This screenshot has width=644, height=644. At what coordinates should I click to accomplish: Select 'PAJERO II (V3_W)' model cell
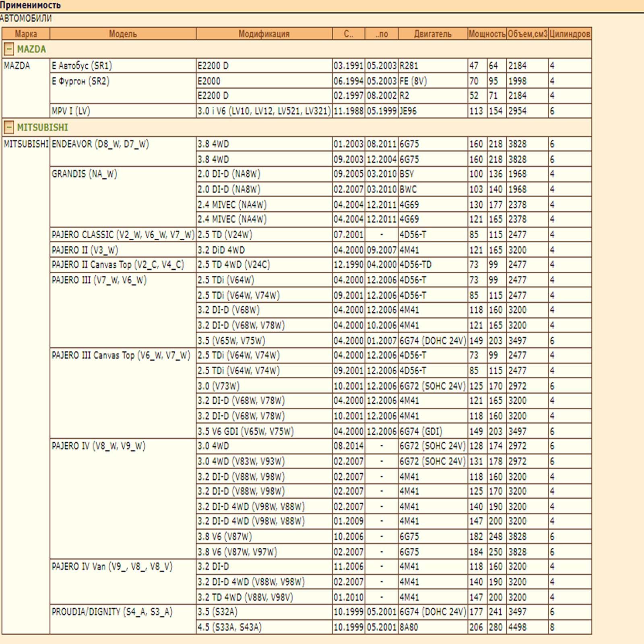123,250
